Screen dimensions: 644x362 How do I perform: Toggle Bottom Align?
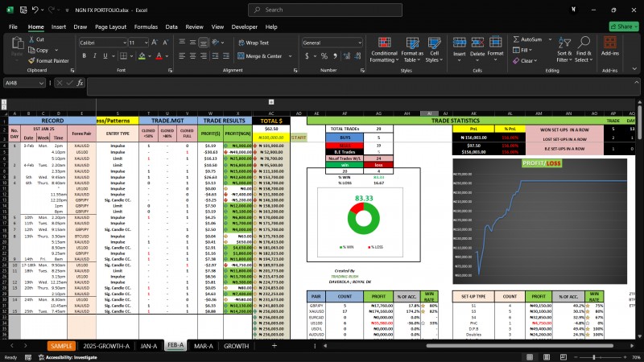[x=204, y=43]
